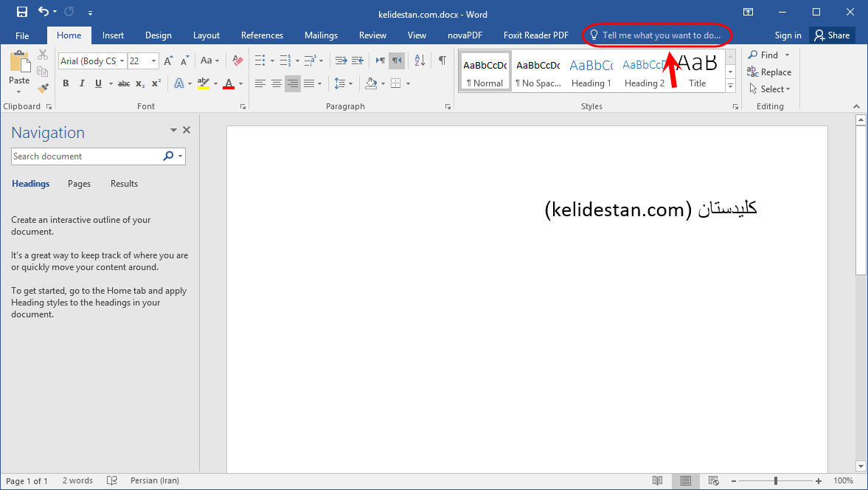The height and width of the screenshot is (490, 868).
Task: Zoom in with the plus button
Action: point(819,481)
